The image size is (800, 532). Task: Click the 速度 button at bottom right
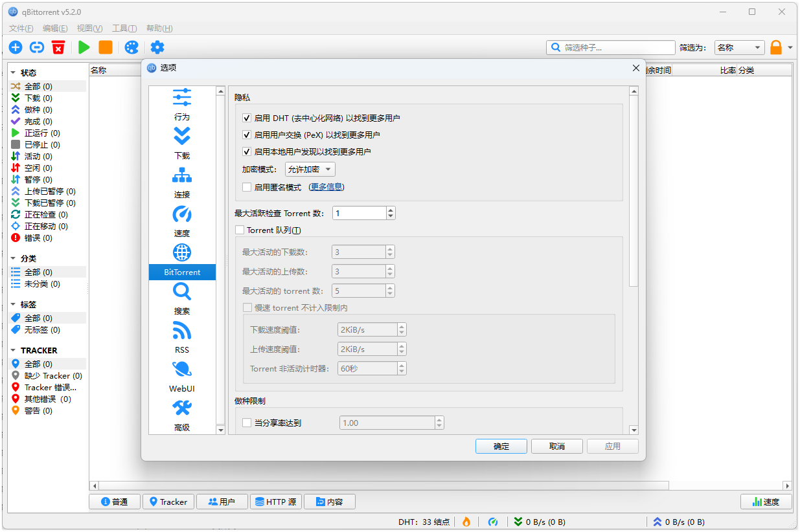tap(766, 502)
